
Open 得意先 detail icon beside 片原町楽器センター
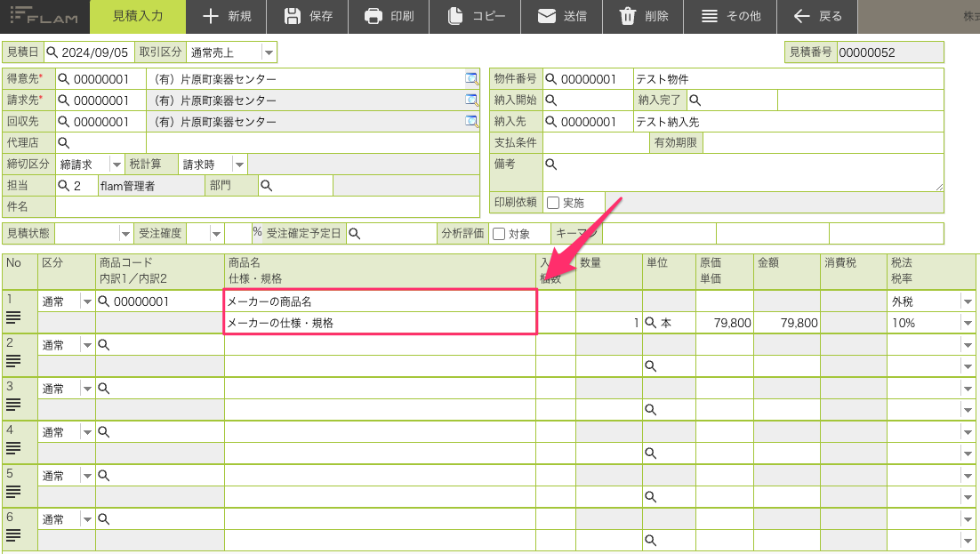472,79
